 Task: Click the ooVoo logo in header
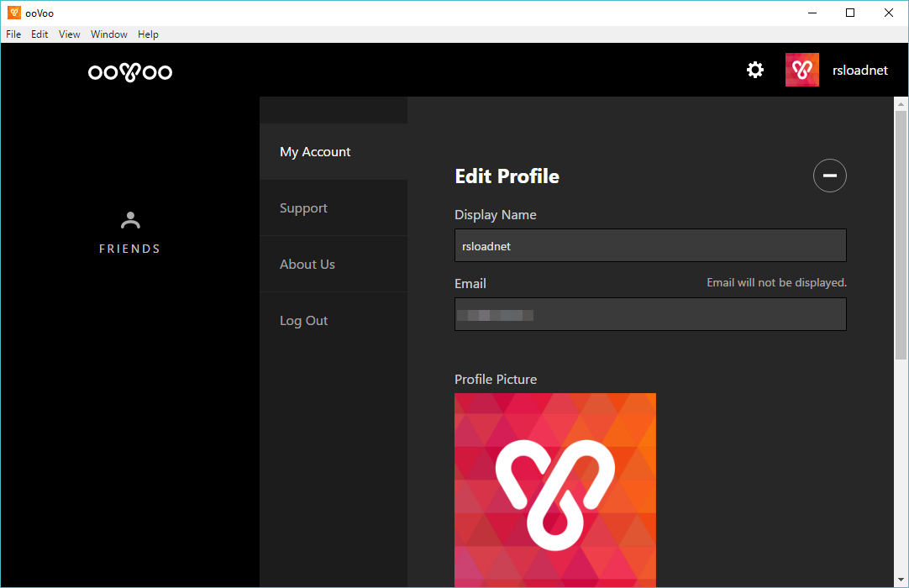(130, 72)
